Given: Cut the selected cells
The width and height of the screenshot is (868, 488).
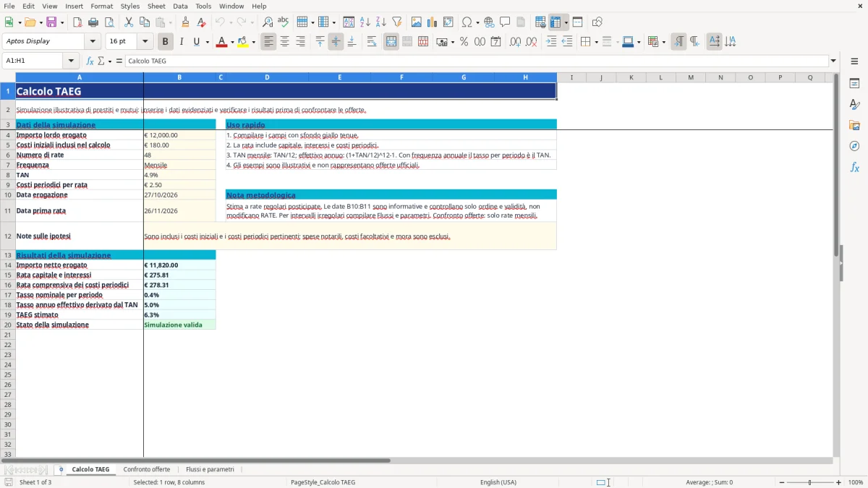Looking at the screenshot, I should (129, 22).
